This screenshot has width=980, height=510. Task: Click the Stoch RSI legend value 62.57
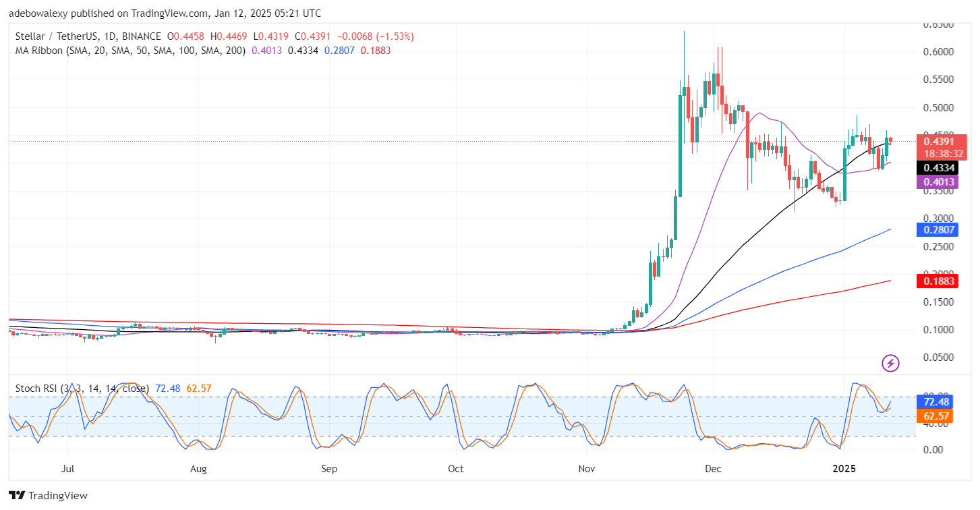(x=198, y=389)
